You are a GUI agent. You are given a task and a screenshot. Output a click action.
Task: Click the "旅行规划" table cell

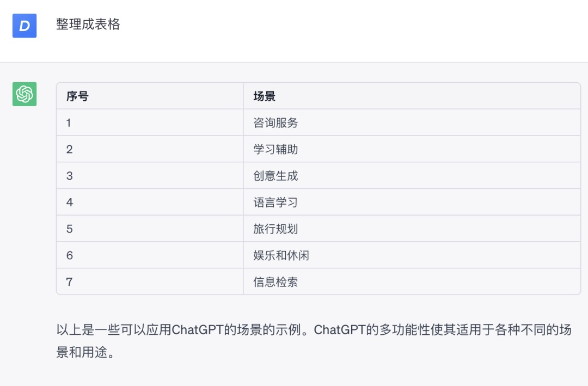(276, 229)
